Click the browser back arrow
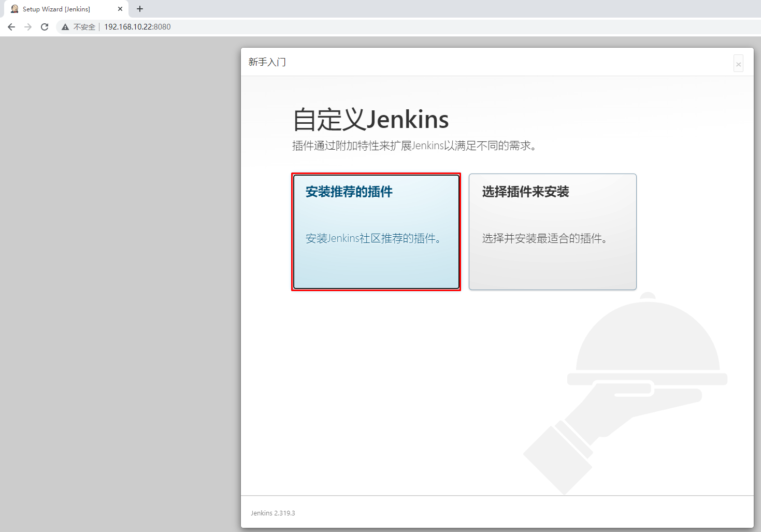Image resolution: width=761 pixels, height=532 pixels. coord(11,27)
